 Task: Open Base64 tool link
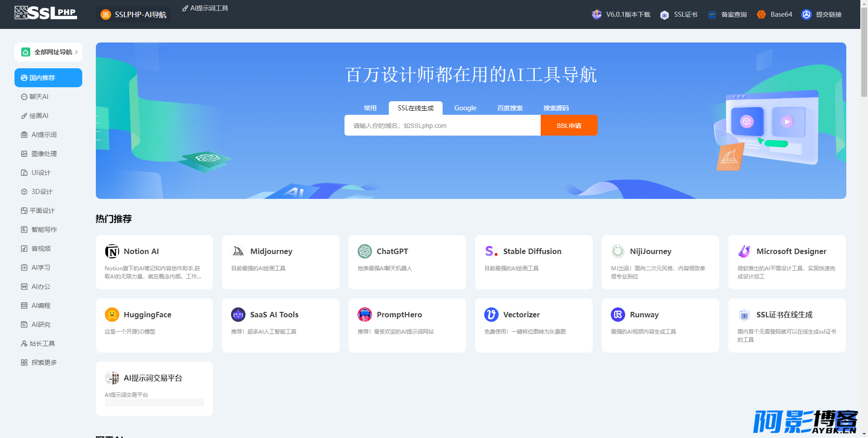pos(774,14)
